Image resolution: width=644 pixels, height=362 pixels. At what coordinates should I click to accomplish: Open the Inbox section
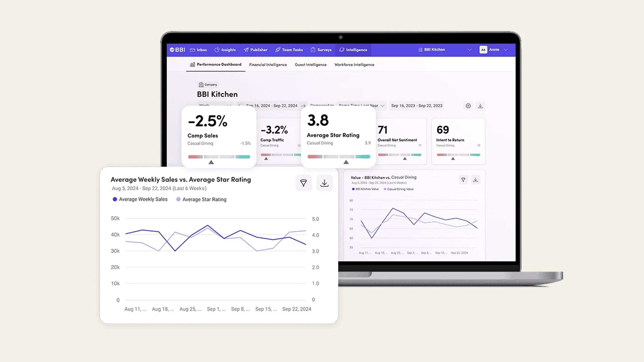click(198, 50)
